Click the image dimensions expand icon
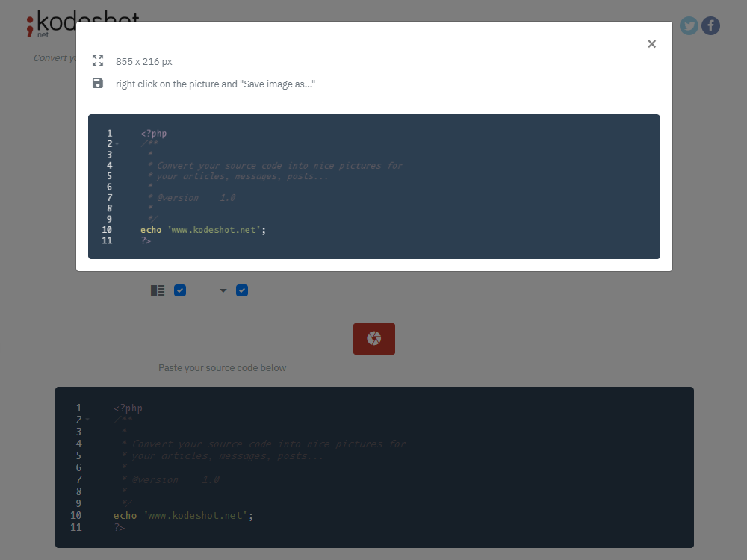747x560 pixels. tap(98, 60)
